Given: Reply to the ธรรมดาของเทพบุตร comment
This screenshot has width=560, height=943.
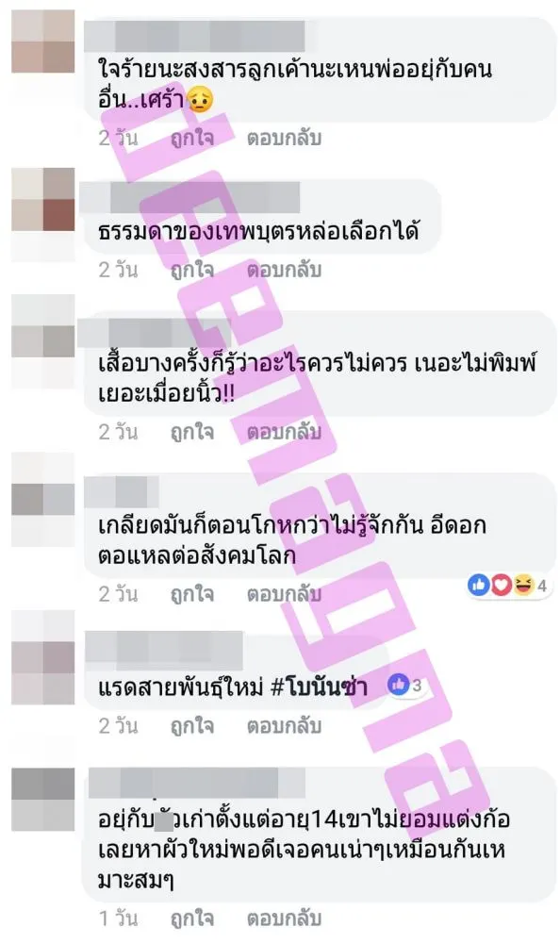Looking at the screenshot, I should pyautogui.click(x=284, y=270).
